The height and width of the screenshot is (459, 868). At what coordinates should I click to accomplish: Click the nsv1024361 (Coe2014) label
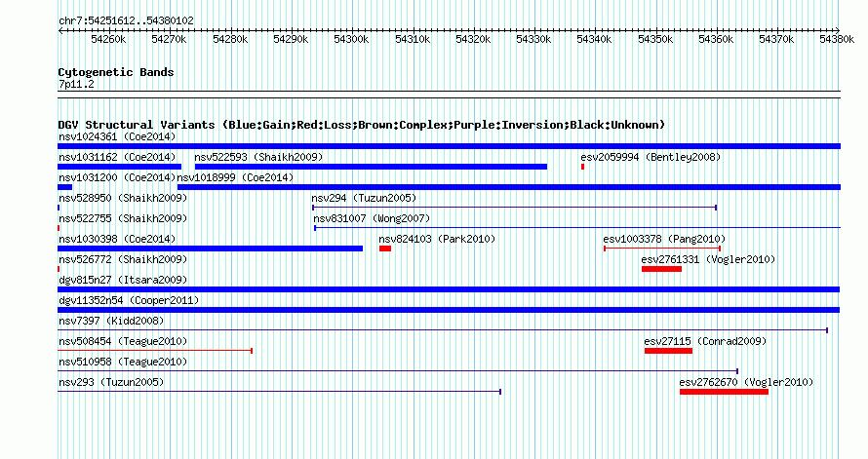[117, 136]
